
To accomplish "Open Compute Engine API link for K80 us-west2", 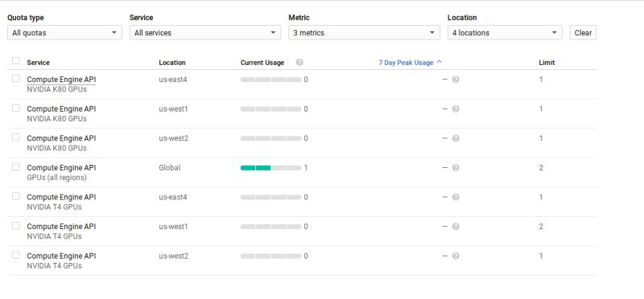I will point(61,138).
